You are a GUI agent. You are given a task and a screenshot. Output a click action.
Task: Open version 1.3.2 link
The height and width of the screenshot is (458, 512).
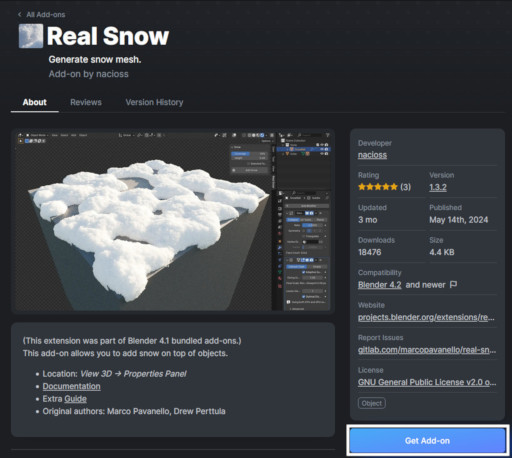tap(438, 187)
